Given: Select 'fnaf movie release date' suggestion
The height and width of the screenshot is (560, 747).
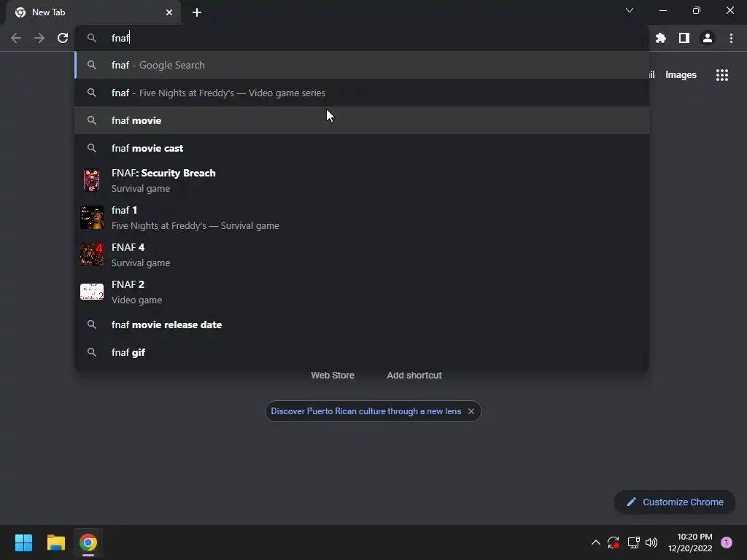Looking at the screenshot, I should click(x=362, y=324).
